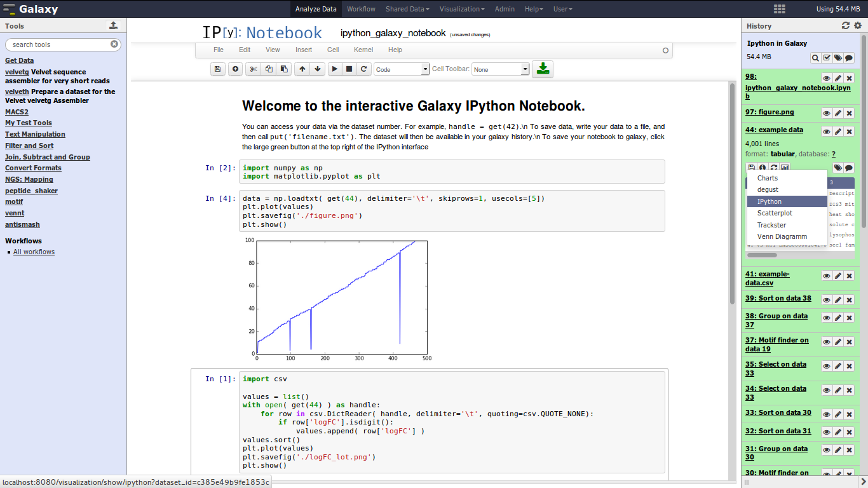This screenshot has width=868, height=488.
Task: View dataset 33 Sort on data 30 eye icon
Action: (827, 414)
